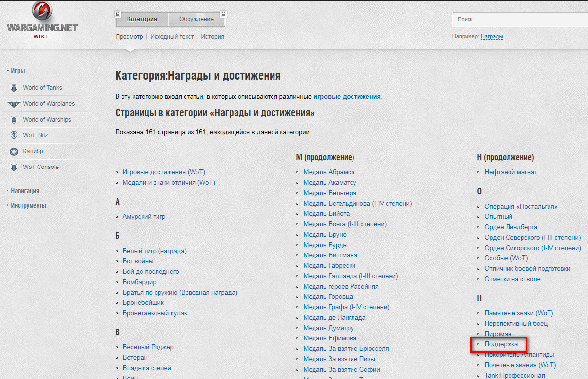
Task: Click the World of Warplanes sidebar icon
Action: coord(13,104)
